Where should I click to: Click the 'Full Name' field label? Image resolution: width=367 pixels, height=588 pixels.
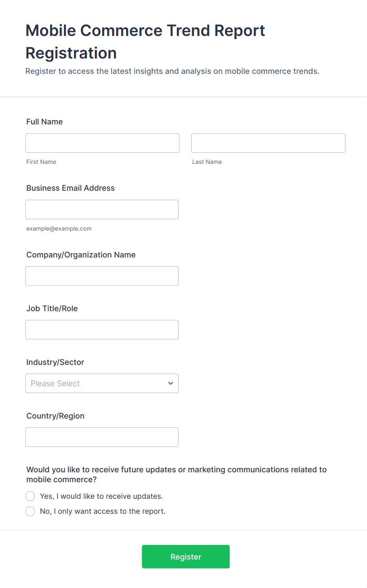click(x=45, y=122)
